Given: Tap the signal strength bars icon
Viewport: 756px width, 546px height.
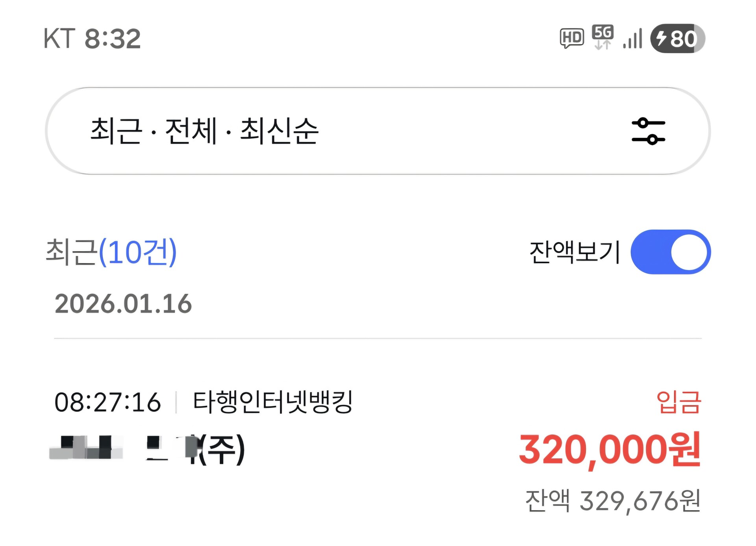Looking at the screenshot, I should (633, 39).
